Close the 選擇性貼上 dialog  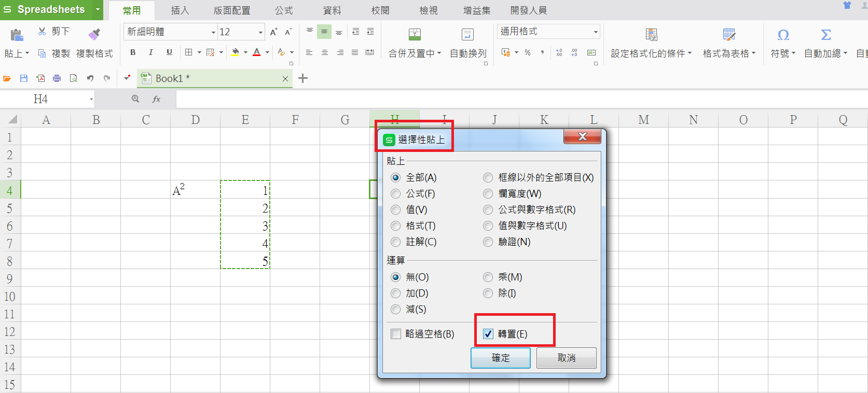(x=582, y=136)
